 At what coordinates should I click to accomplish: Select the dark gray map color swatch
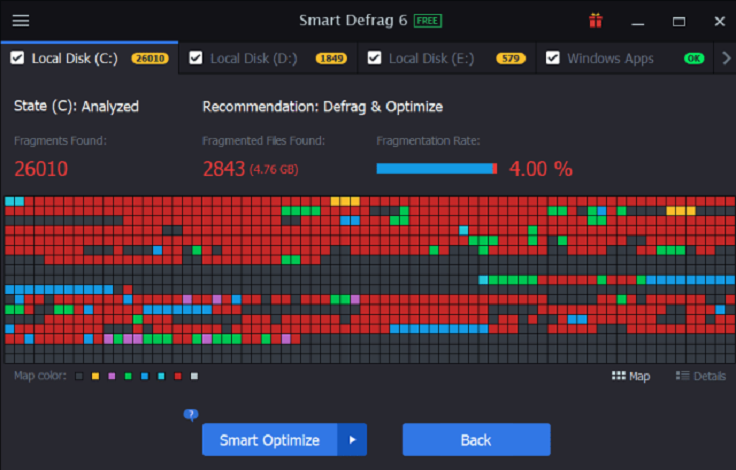(x=79, y=376)
